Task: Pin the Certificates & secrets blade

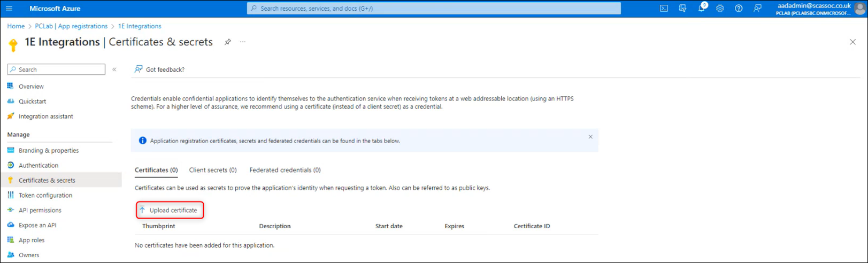Action: [x=228, y=42]
